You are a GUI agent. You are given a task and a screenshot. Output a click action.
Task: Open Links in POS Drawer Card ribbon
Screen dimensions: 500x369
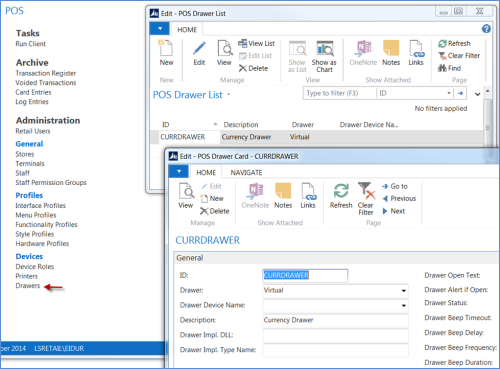pyautogui.click(x=308, y=196)
